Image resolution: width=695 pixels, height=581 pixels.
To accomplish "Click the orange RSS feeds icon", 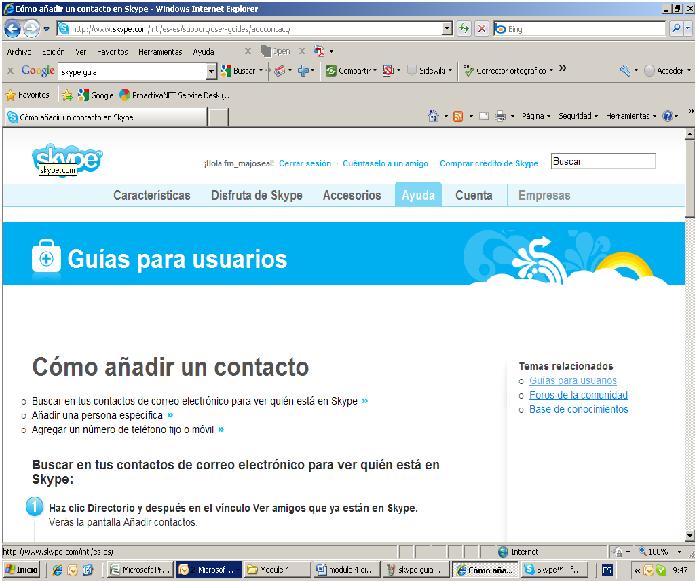I will [458, 116].
